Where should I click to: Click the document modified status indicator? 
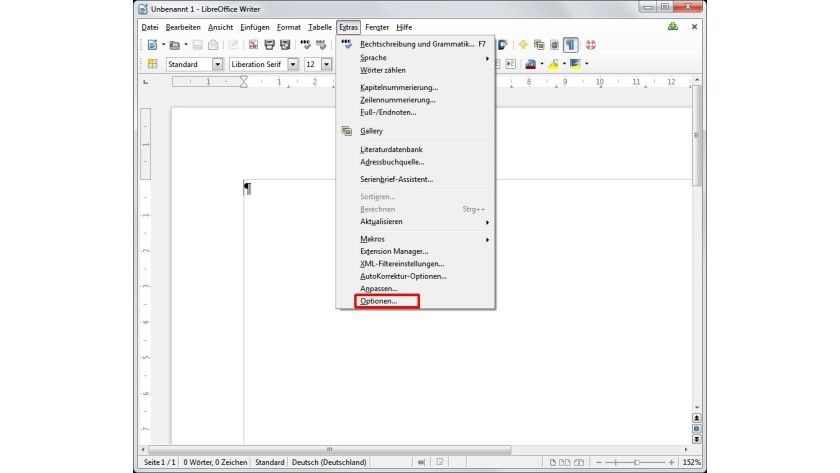tap(440, 462)
